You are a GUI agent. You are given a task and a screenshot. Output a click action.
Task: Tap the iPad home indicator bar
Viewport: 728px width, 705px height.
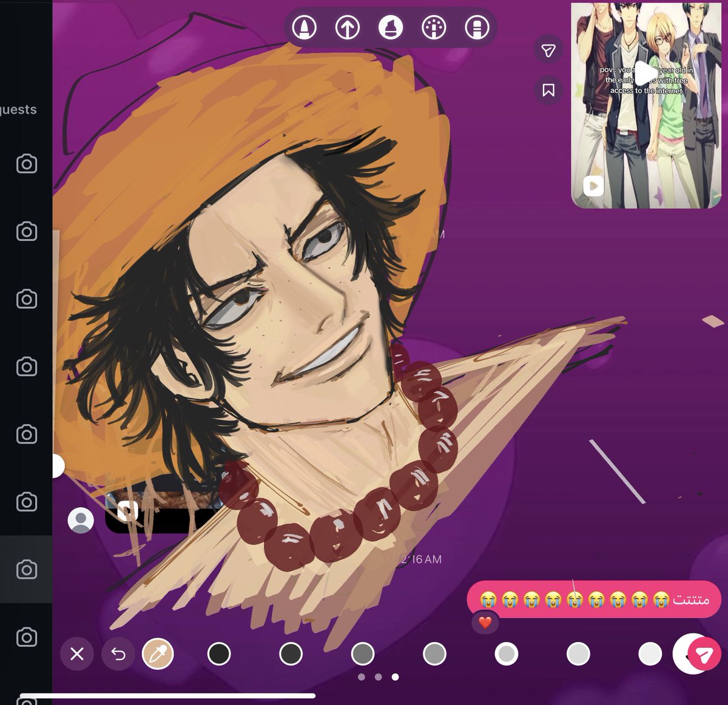(167, 696)
